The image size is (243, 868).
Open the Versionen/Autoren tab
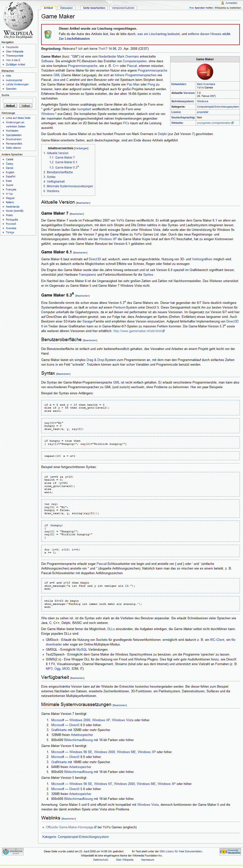[x=123, y=8]
